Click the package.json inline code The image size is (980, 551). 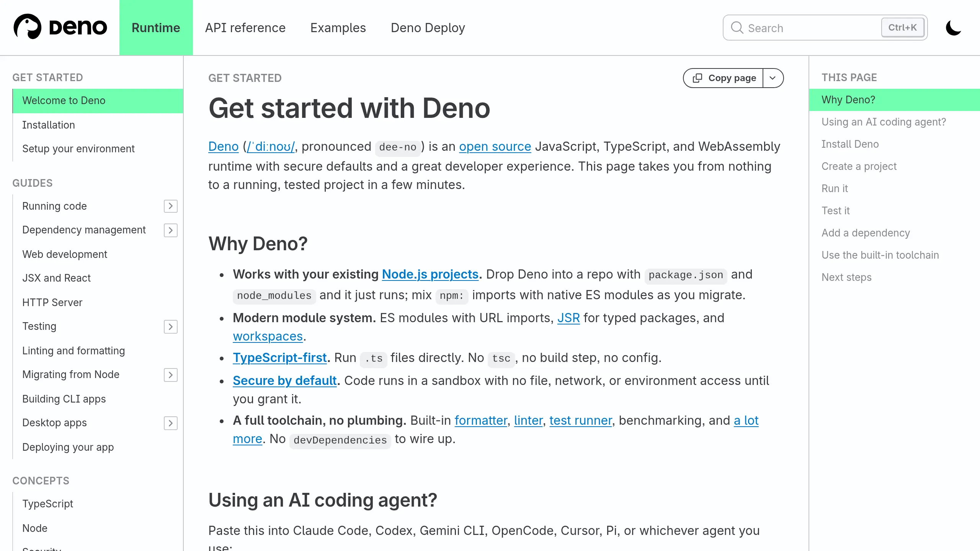686,275
